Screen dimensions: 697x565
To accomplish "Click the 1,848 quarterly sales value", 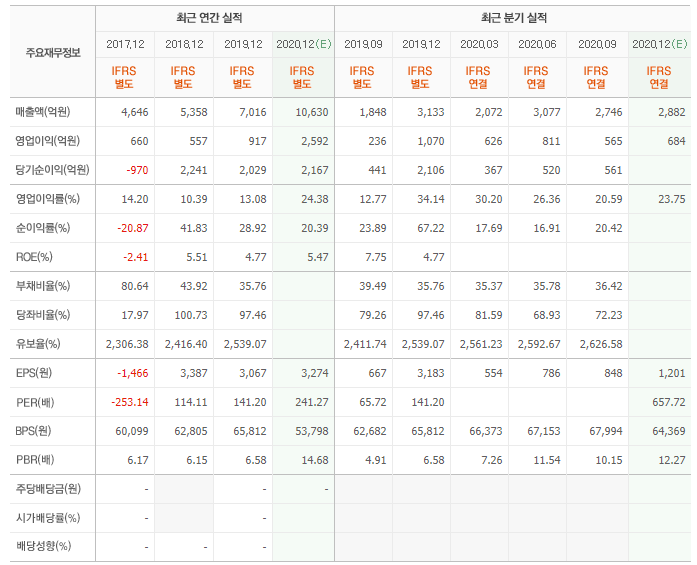I will 373,112.
